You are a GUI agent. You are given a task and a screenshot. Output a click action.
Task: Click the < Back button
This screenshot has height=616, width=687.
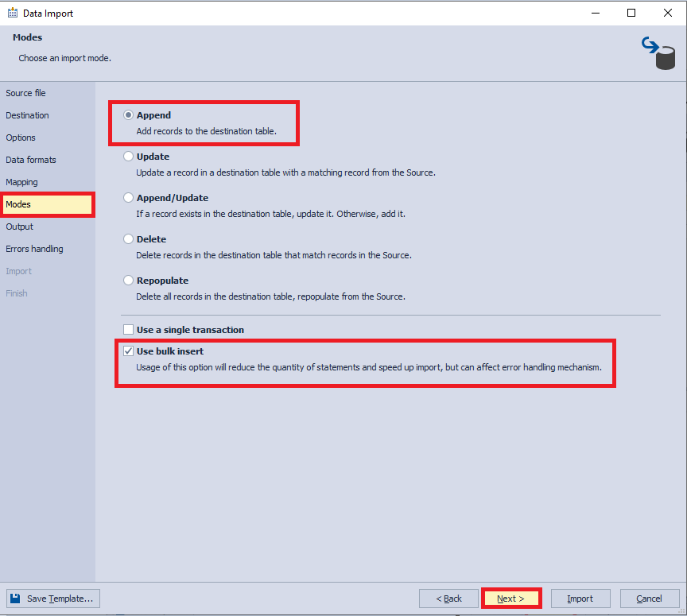click(448, 599)
